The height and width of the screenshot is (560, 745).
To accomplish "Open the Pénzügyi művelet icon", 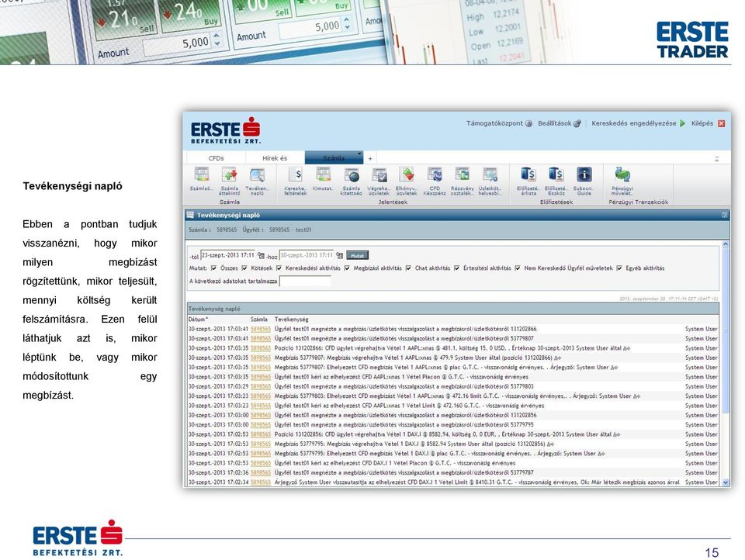I will tap(622, 175).
